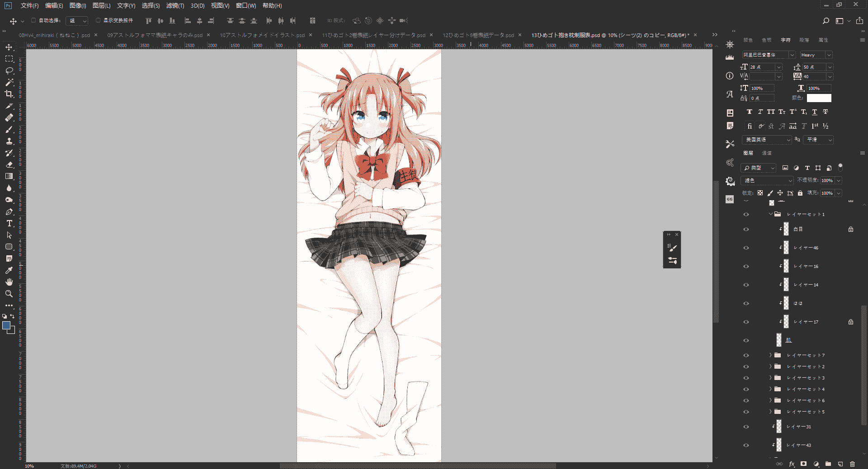The image size is (868, 469).
Task: Hide the レイヤー46 layer
Action: [746, 248]
